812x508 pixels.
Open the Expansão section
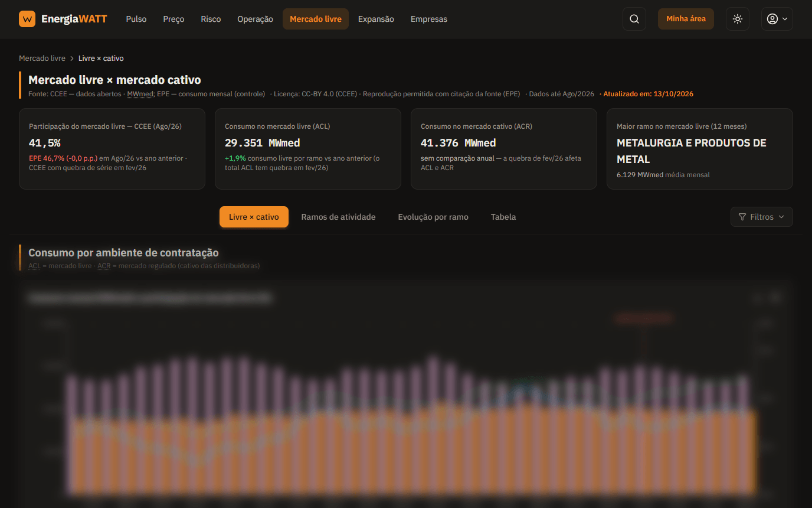(x=376, y=19)
